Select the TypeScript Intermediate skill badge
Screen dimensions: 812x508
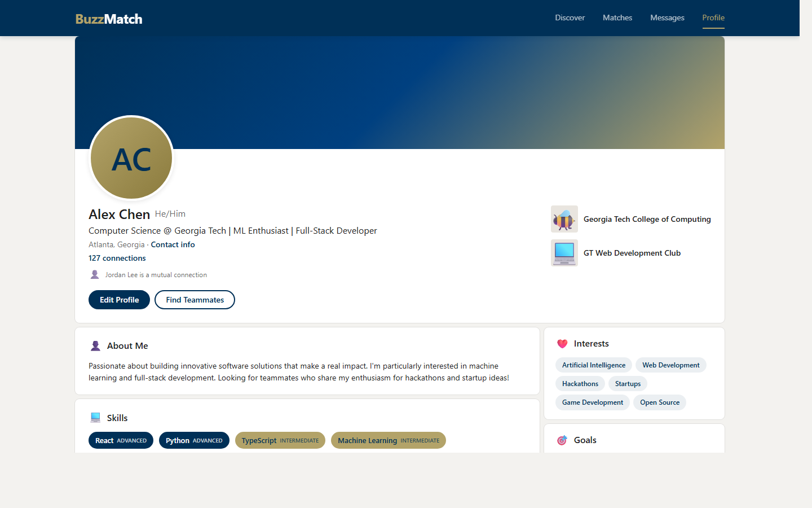280,440
